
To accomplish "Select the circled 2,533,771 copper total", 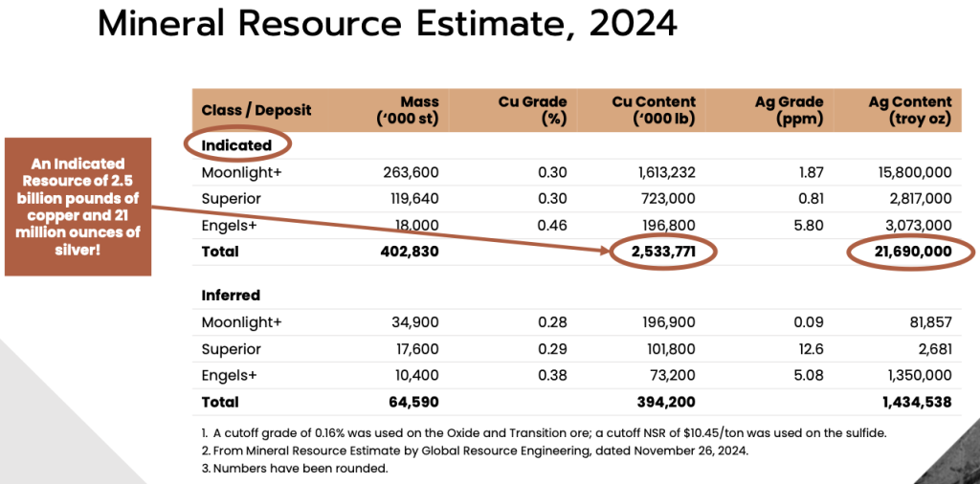I will (662, 252).
